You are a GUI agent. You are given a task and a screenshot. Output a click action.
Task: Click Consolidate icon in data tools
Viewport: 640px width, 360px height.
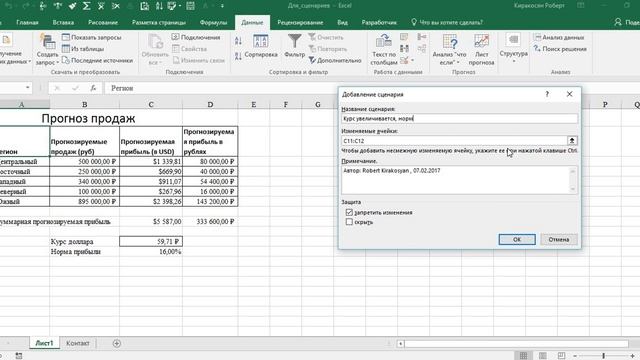coord(422,37)
